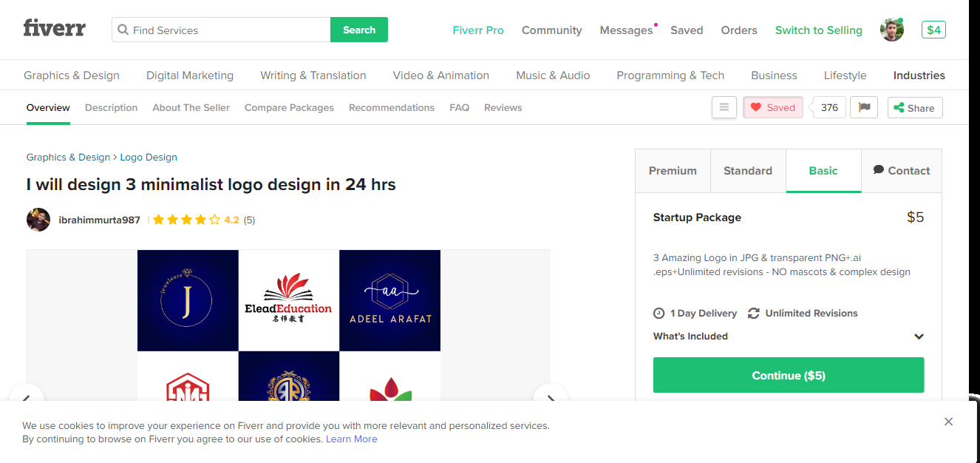This screenshot has width=980, height=463.
Task: Click Switch to Selling
Action: pyautogui.click(x=818, y=30)
